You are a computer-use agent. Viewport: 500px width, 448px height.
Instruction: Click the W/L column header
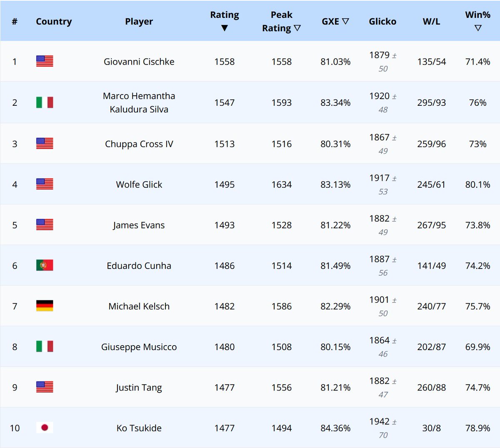pos(432,21)
